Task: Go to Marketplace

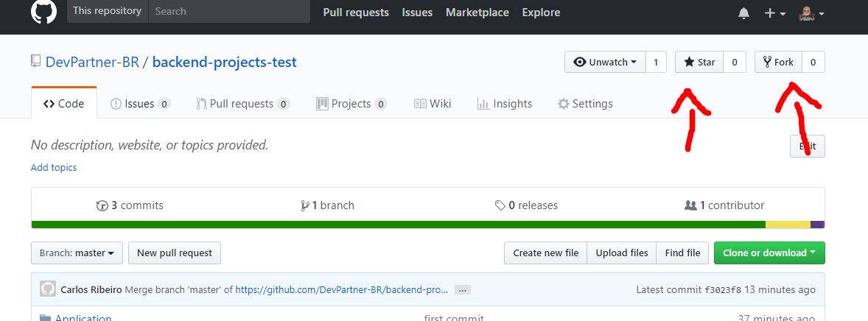Action: tap(477, 13)
